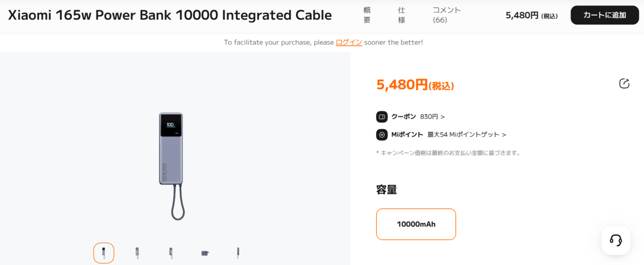Select the 10000mAh capacity option
The width and height of the screenshot is (644, 265).
(x=416, y=224)
